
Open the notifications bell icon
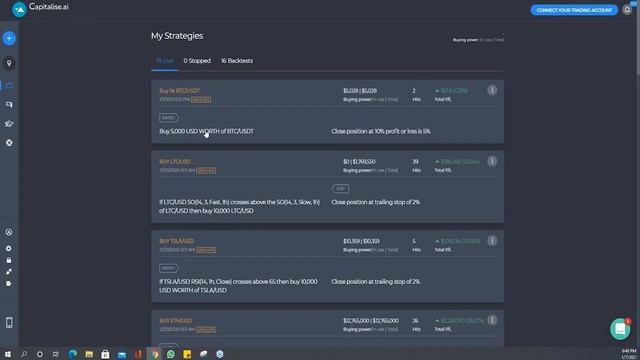pyautogui.click(x=627, y=9)
